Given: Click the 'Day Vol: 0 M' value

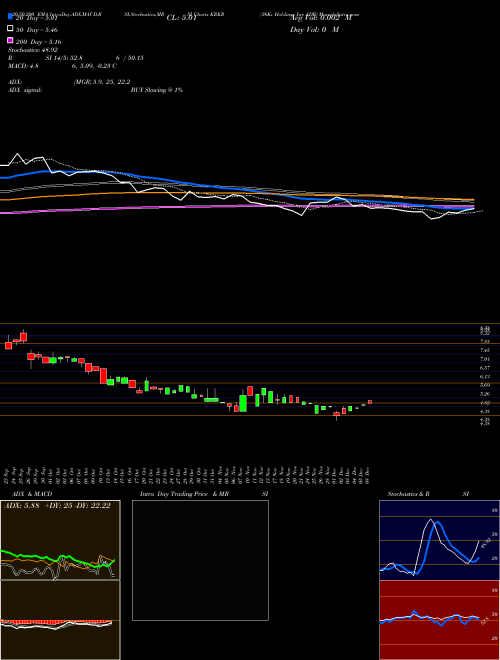Looking at the screenshot, I should (x=314, y=30).
